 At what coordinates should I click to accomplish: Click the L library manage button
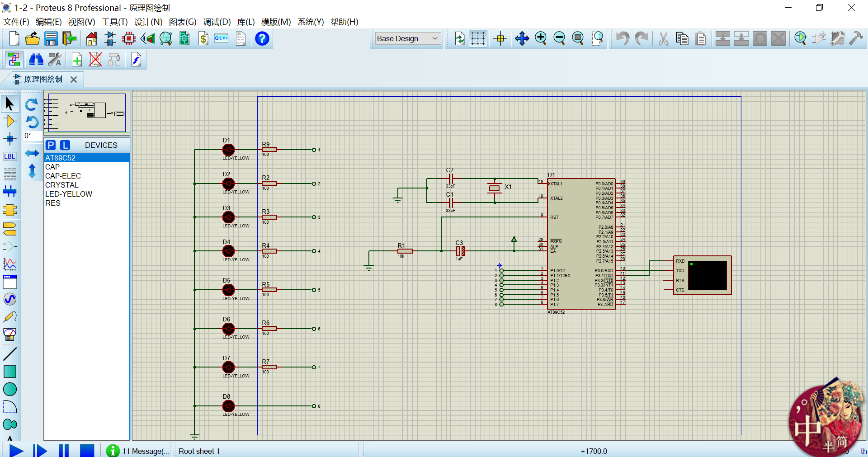click(x=66, y=145)
